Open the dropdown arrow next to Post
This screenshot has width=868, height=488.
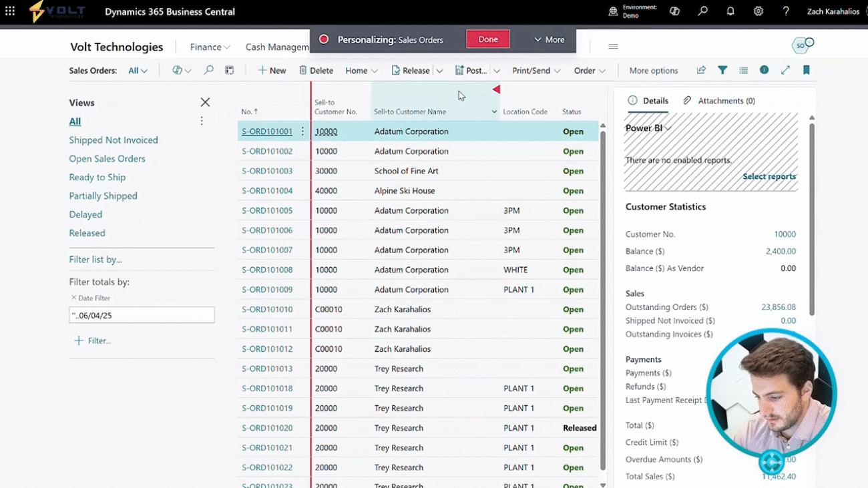497,71
